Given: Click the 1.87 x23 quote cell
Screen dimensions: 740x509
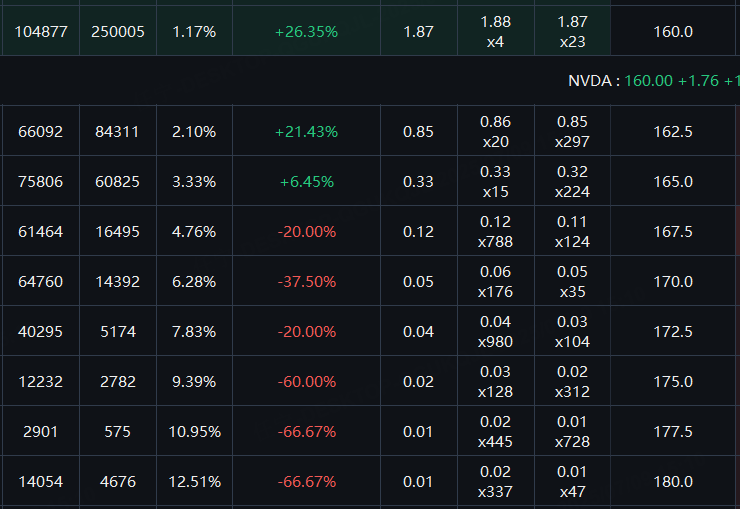Looking at the screenshot, I should (x=572, y=31).
